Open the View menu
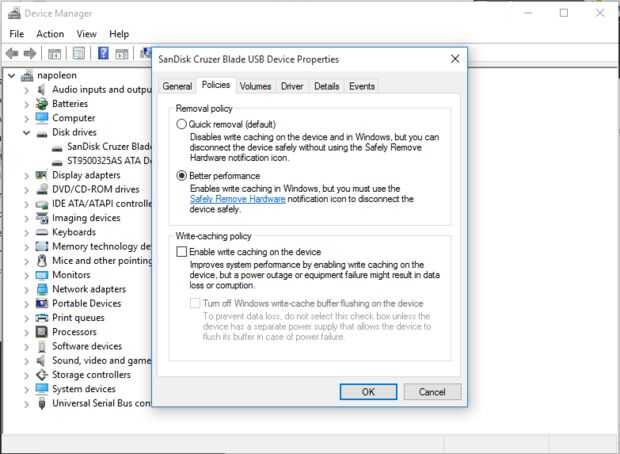This screenshot has width=620, height=454. 87,34
